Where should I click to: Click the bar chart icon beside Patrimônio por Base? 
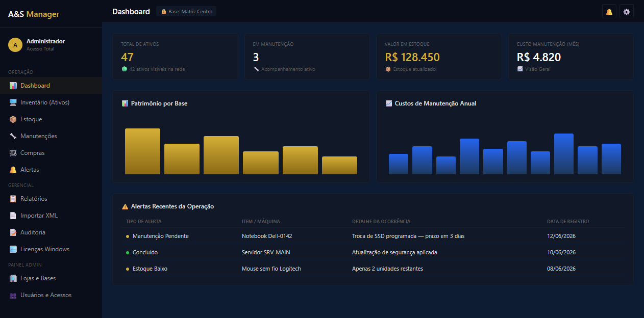125,103
